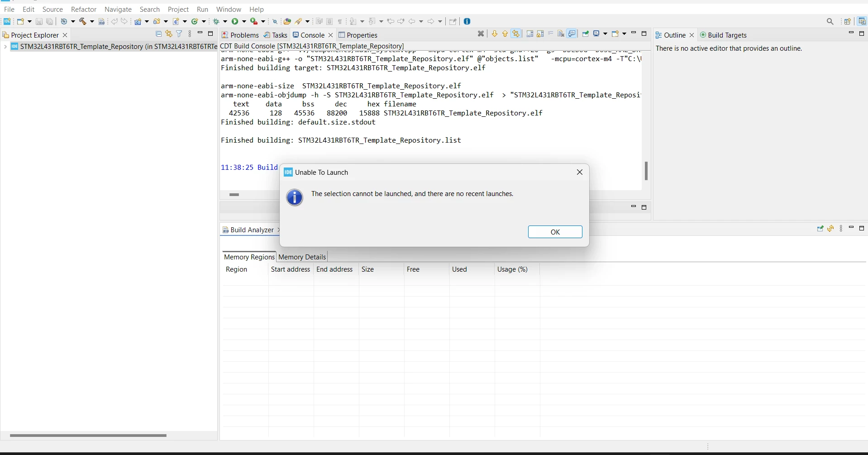
Task: Toggle Link with Editor in Project Explorer
Action: coord(169,34)
